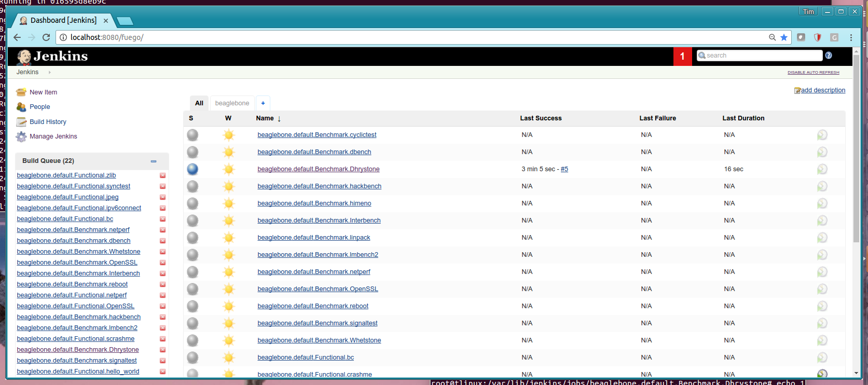Cancel queued build Benchmark.netperf
This screenshot has height=385, width=868.
click(162, 230)
